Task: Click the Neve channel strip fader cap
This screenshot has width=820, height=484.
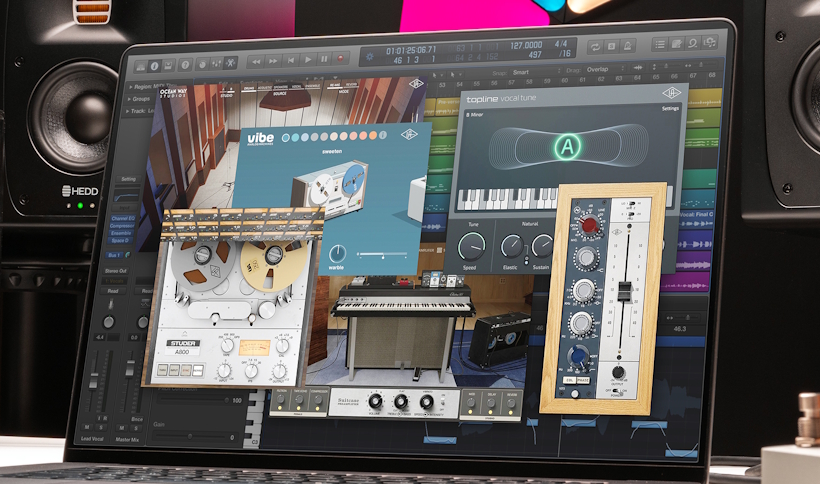Action: click(x=625, y=291)
